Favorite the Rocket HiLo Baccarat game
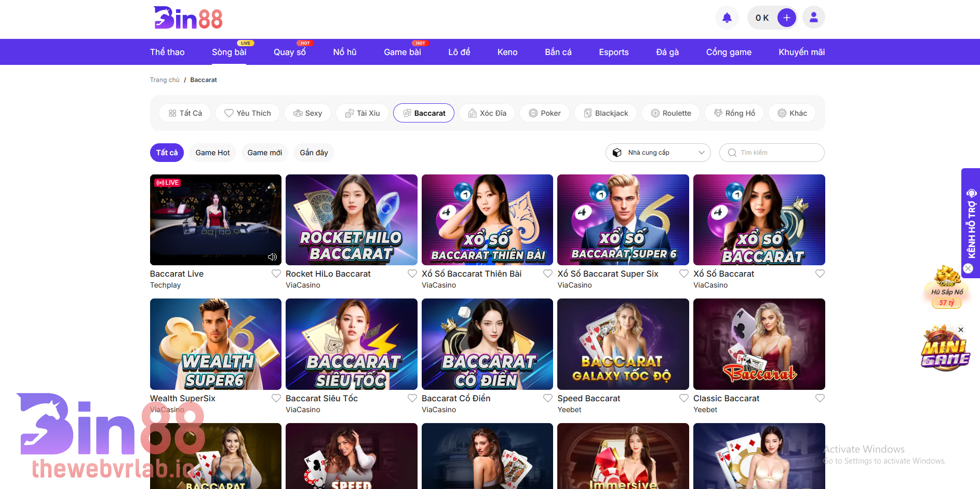 412,273
